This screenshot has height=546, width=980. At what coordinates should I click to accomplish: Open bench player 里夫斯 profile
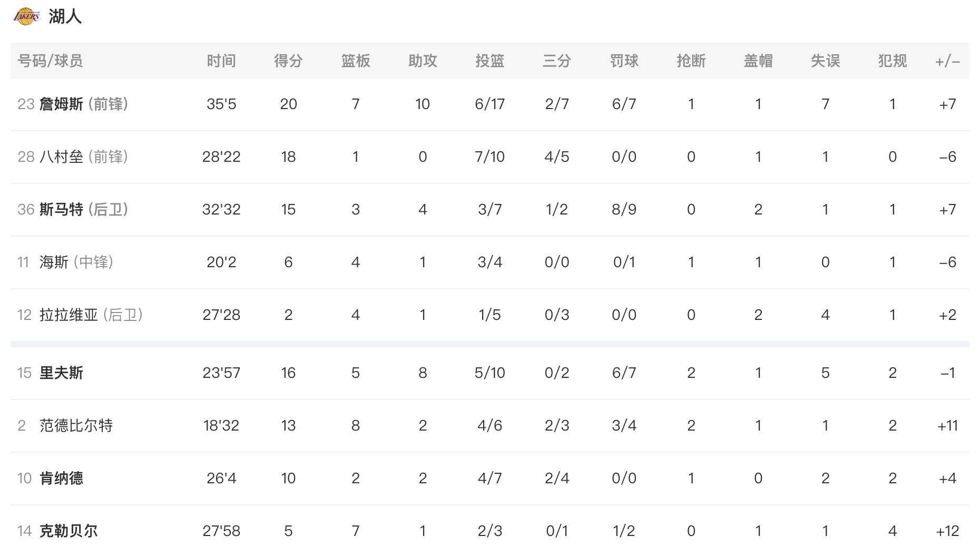61,373
